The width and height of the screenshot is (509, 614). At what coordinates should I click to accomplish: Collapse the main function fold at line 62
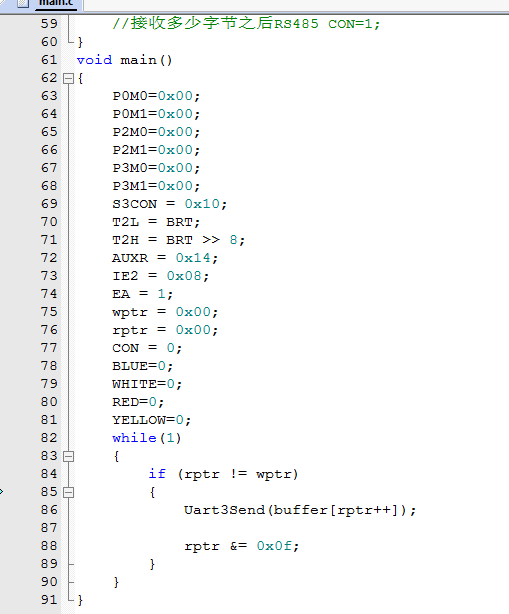(69, 78)
